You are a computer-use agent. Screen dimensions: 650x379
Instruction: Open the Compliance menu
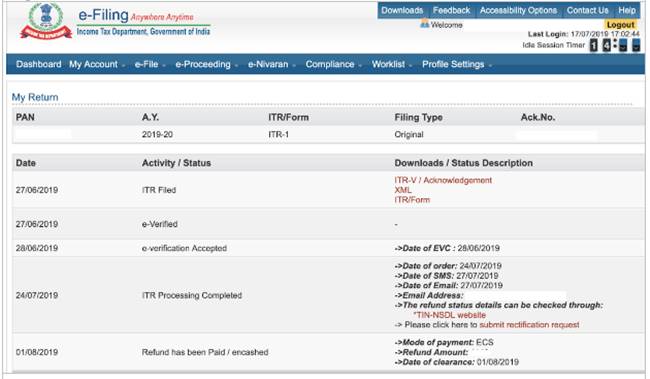coord(333,64)
